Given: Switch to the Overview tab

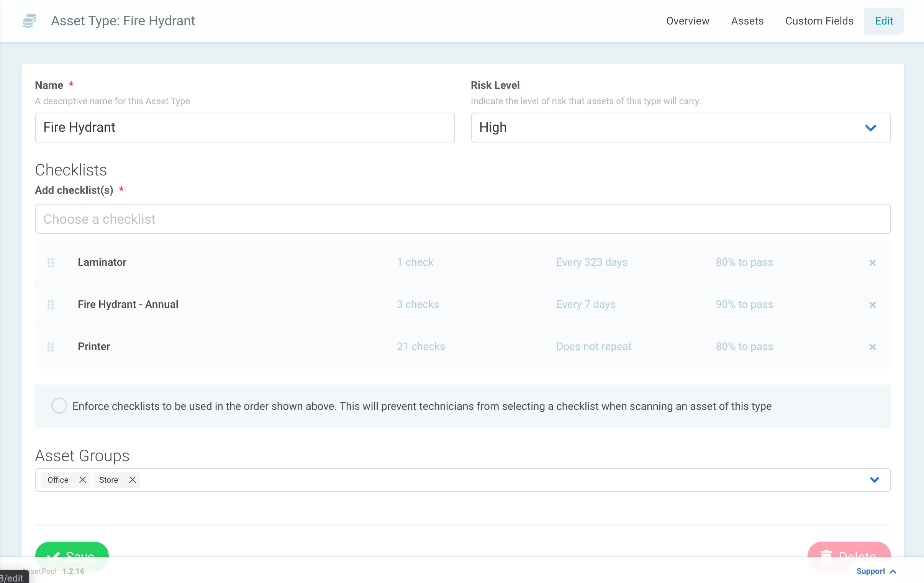Looking at the screenshot, I should 687,21.
